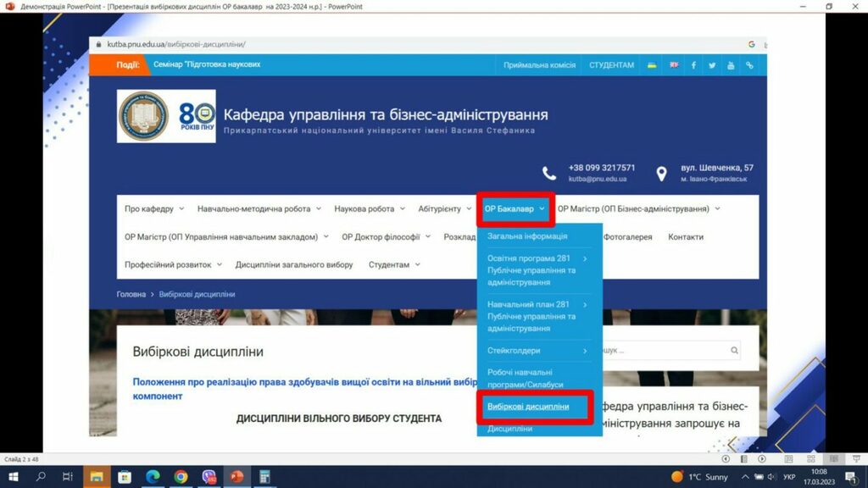Open Приймальна комісія menu item
The width and height of the screenshot is (868, 488).
tap(540, 64)
